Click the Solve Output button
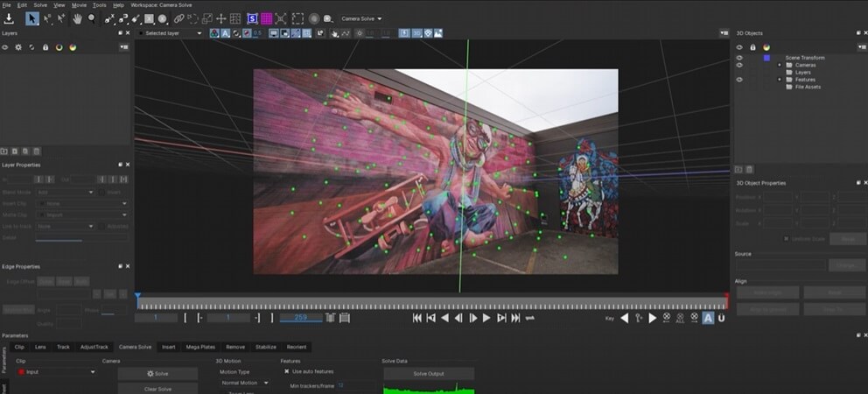 (x=428, y=374)
